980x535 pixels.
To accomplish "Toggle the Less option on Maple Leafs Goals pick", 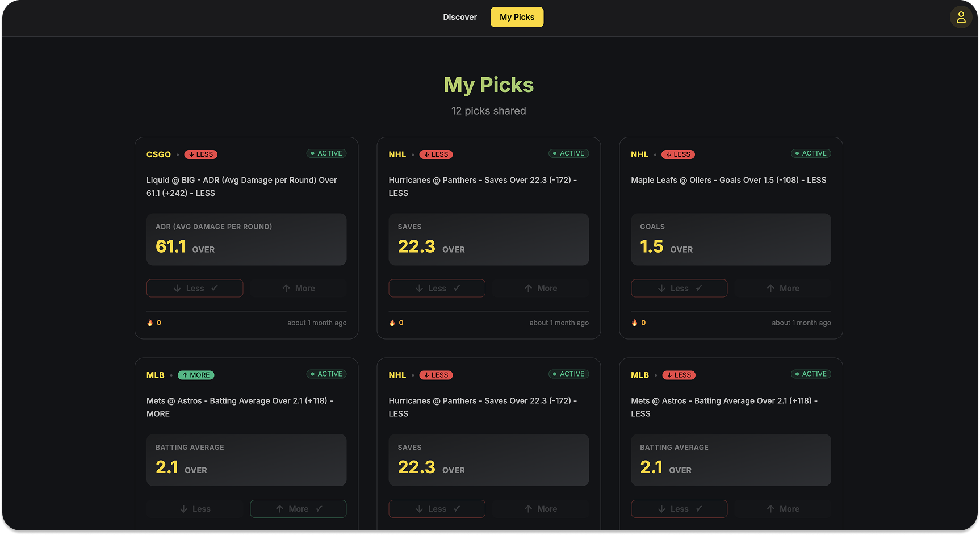I will (679, 288).
